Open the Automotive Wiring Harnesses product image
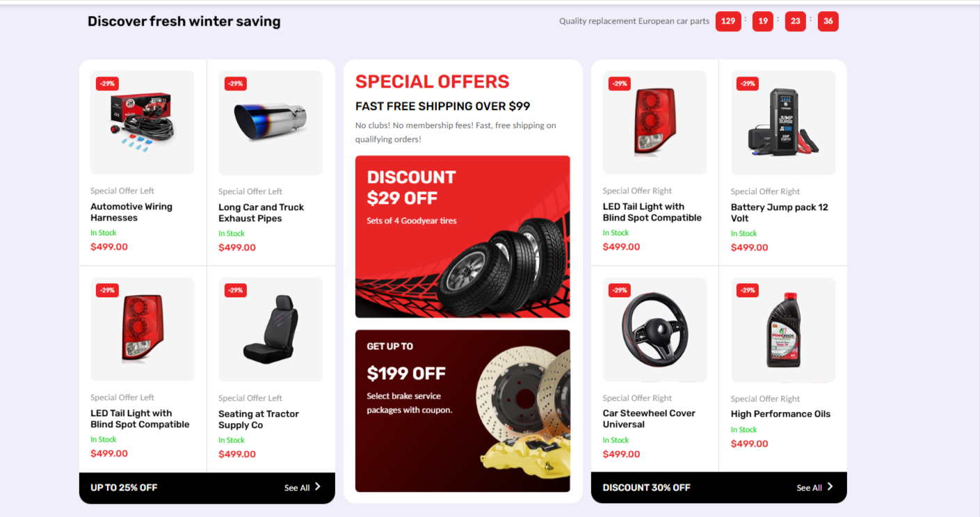Image resolution: width=980 pixels, height=517 pixels. click(142, 122)
